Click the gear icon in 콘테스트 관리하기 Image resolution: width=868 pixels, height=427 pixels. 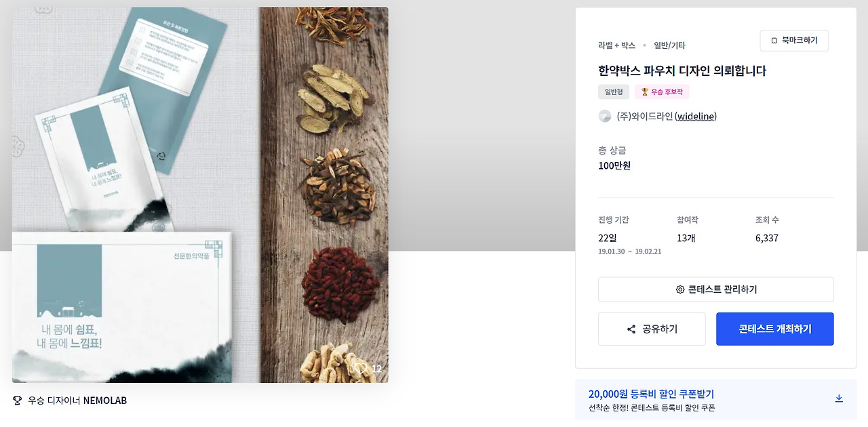[680, 289]
